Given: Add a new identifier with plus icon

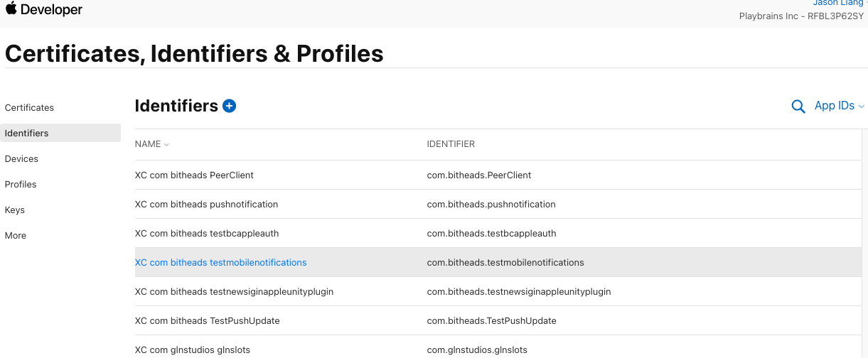Looking at the screenshot, I should [229, 106].
